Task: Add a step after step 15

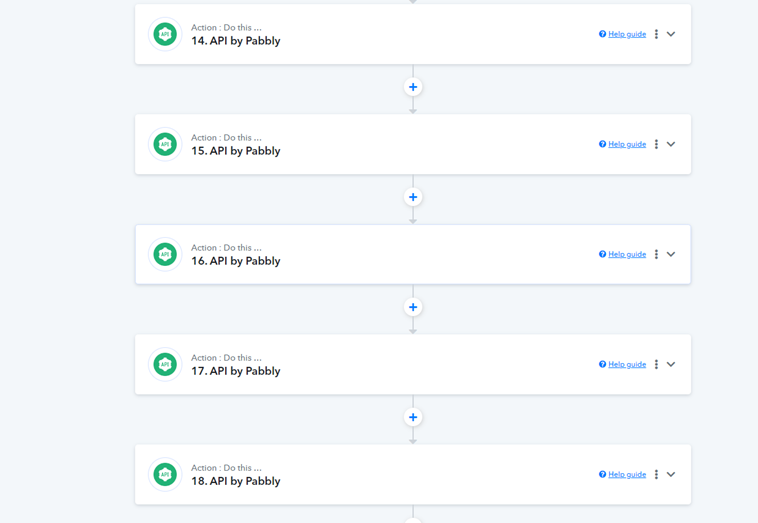Action: (413, 197)
